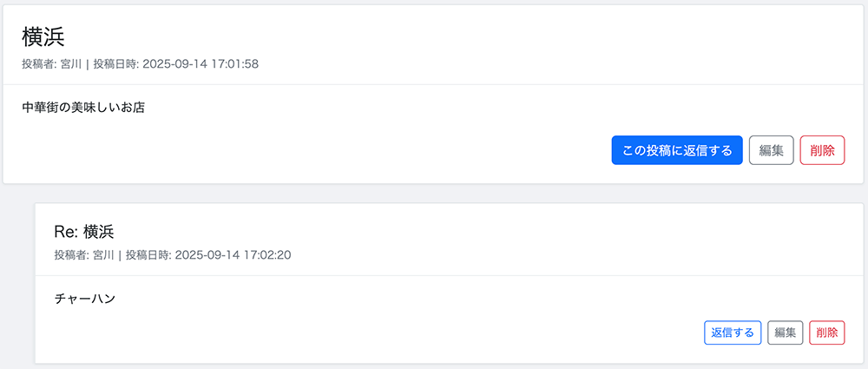Image resolution: width=868 pixels, height=369 pixels.
Task: Click the separator line under the 横浜 post header
Action: click(434, 84)
